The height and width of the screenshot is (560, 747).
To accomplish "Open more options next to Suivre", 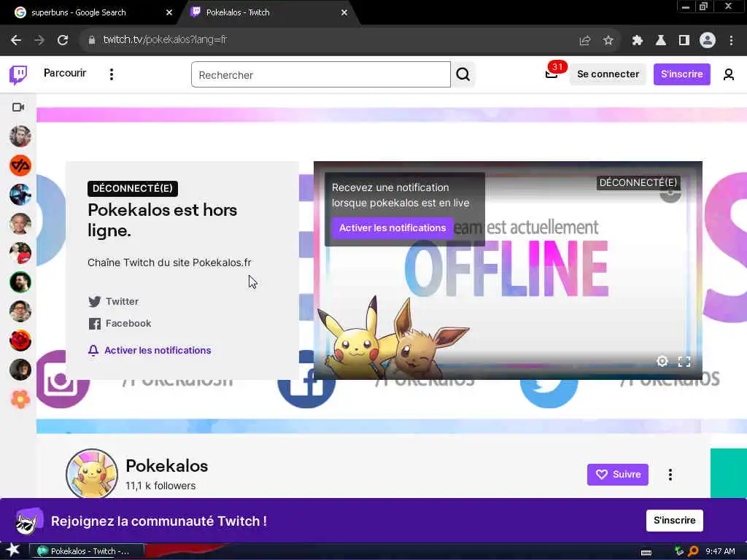I will click(670, 474).
